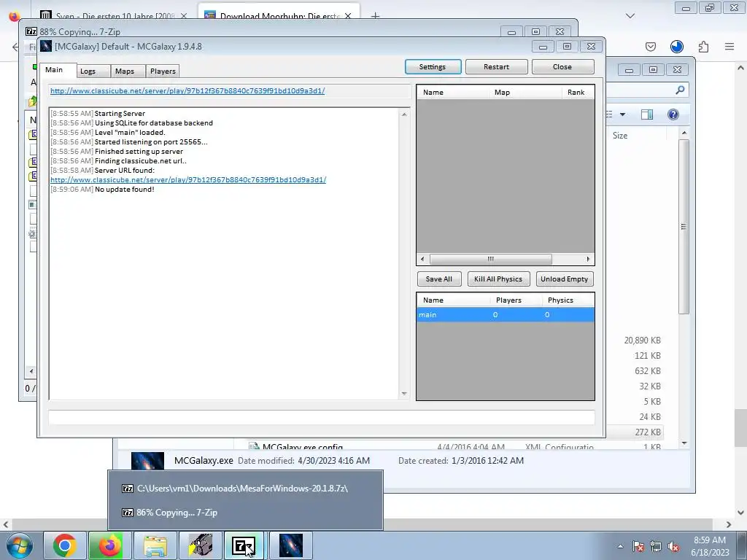Screen dimensions: 747x560
Task: Open the classicube.net link inside the log
Action: (x=188, y=179)
